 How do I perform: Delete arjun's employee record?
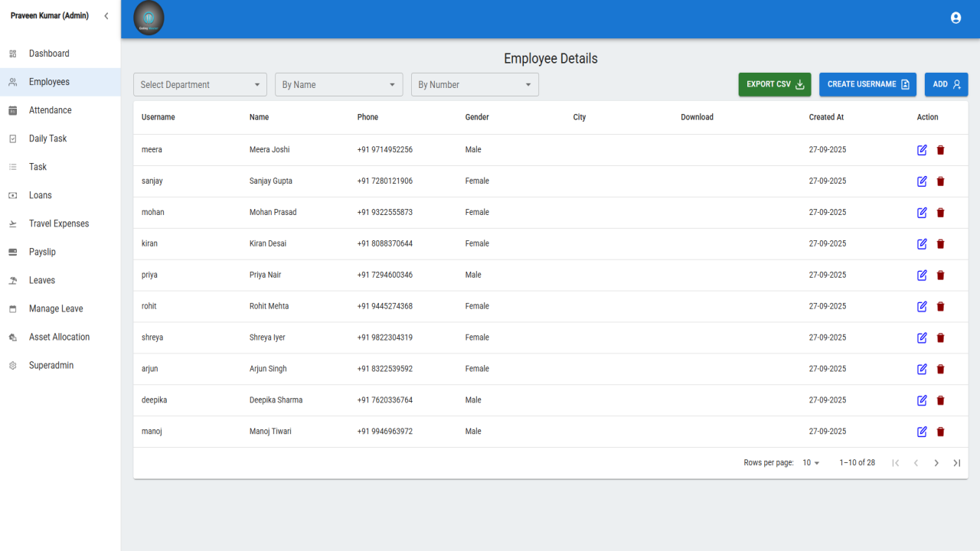[940, 370]
